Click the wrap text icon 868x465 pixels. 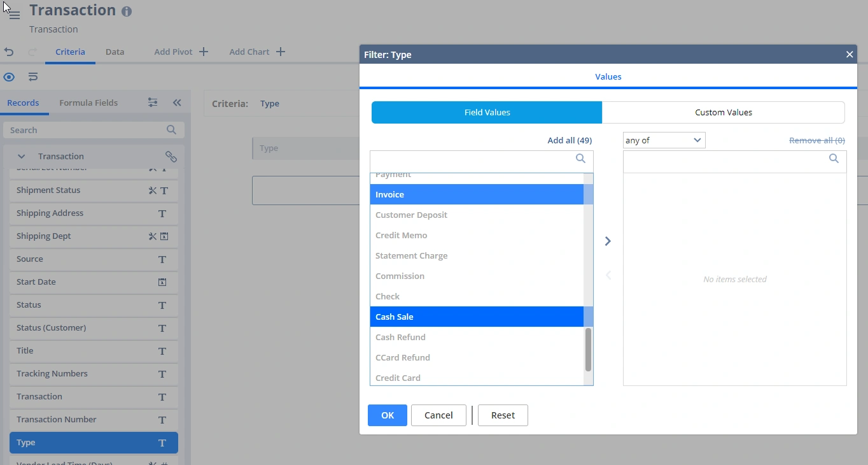tap(33, 77)
